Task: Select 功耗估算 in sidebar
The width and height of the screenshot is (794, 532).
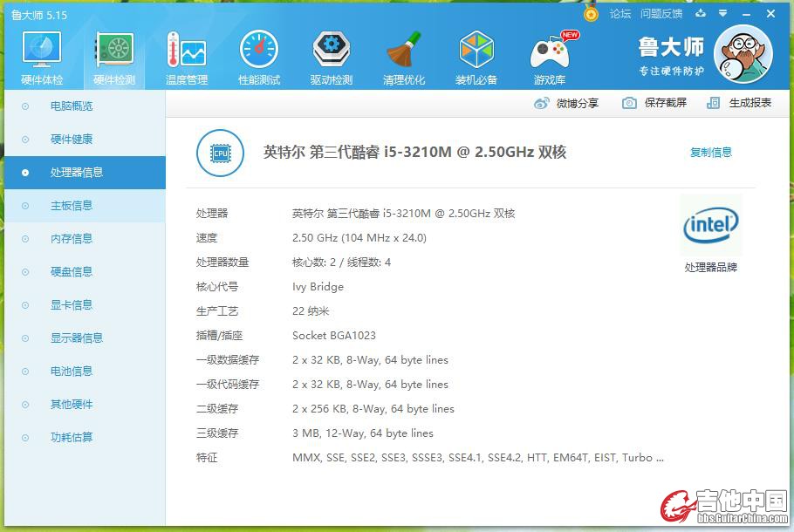Action: [86, 437]
